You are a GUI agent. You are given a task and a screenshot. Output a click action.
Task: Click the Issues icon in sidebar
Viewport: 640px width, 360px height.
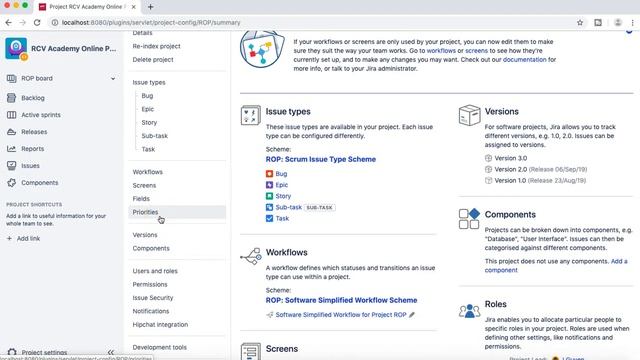tap(11, 166)
